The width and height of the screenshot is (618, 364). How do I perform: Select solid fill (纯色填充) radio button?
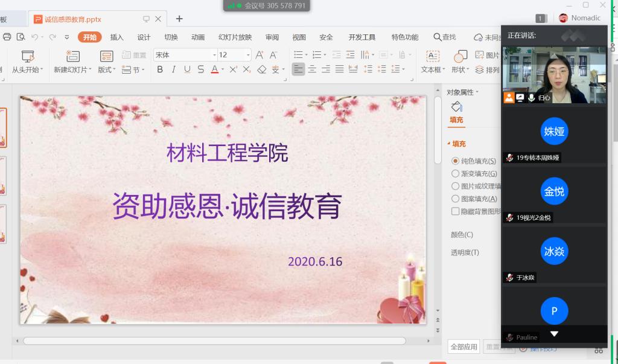pyautogui.click(x=456, y=161)
